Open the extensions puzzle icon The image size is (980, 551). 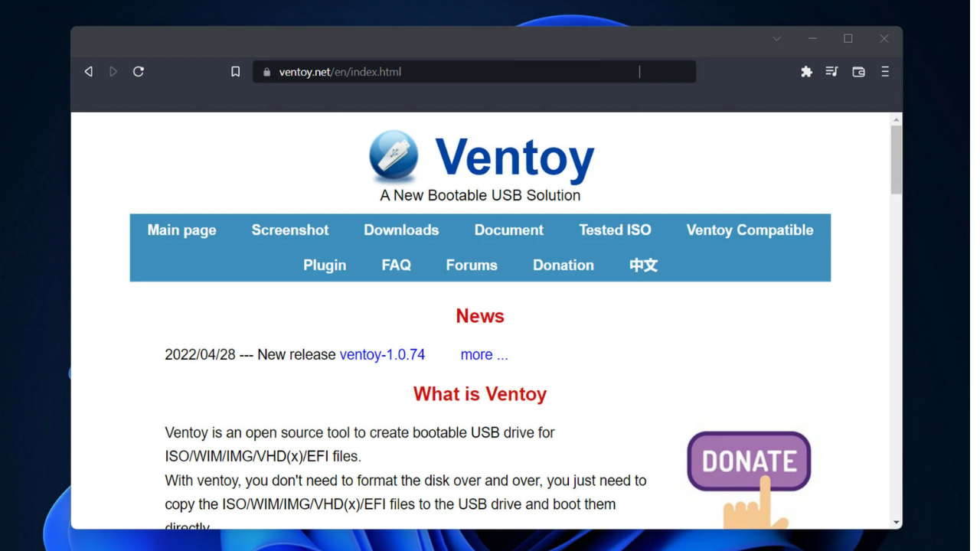(806, 72)
